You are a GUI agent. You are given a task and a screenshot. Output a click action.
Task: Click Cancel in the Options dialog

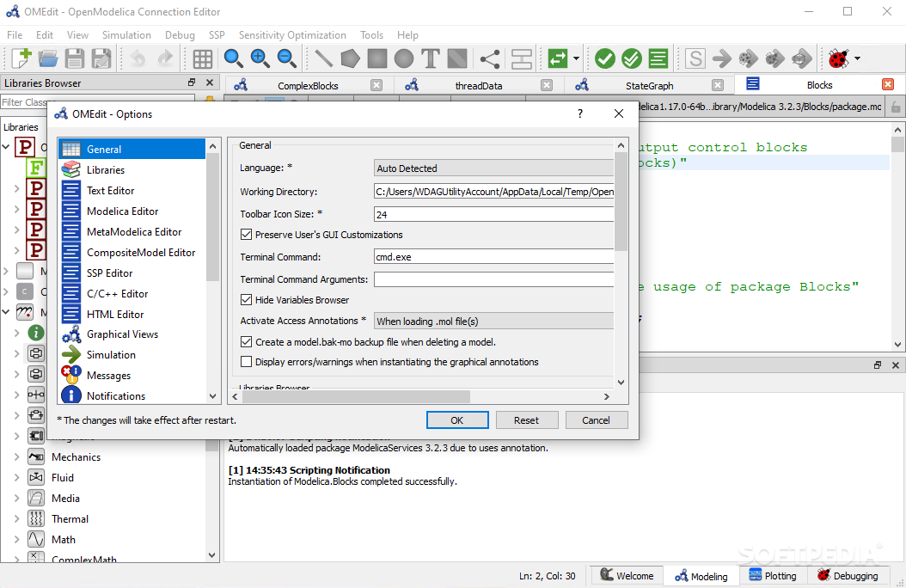596,420
